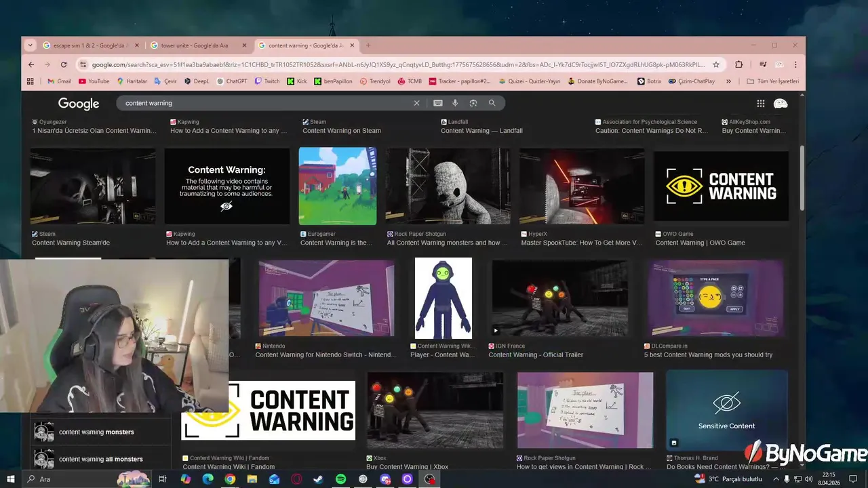
Task: Open the Tüm Yer İşaretleri folder
Action: 772,81
